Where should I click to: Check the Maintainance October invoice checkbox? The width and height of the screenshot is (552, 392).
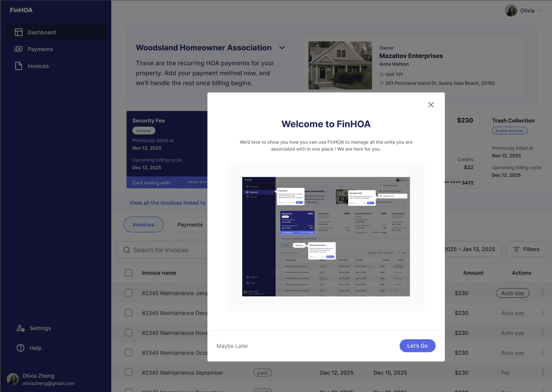[x=129, y=352]
